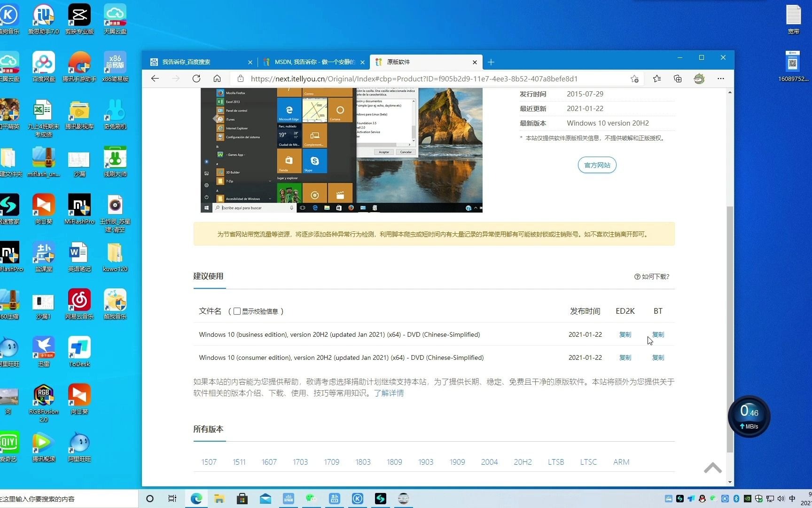Image resolution: width=812 pixels, height=508 pixels.
Task: Select ToDesk desktop icon
Action: (x=79, y=352)
